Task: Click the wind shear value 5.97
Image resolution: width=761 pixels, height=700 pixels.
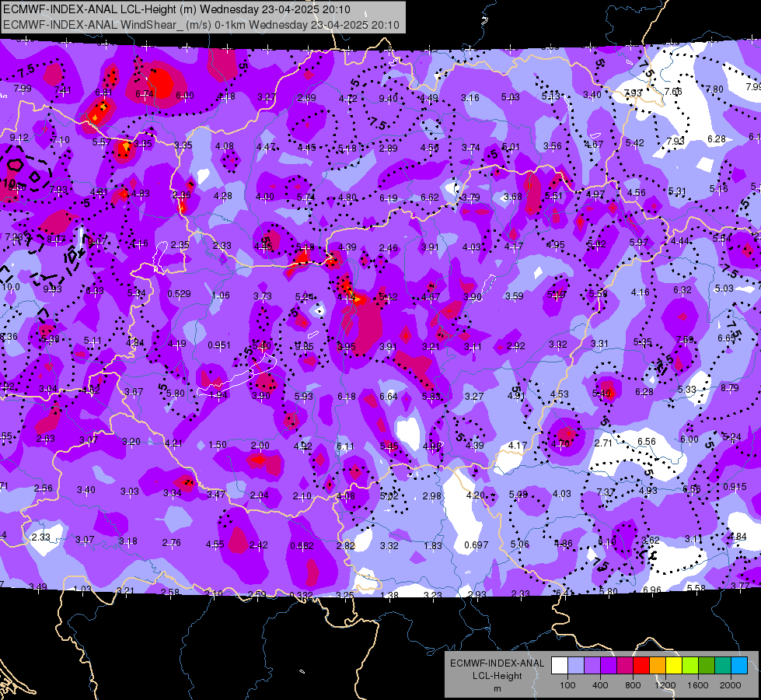Action: (x=639, y=242)
